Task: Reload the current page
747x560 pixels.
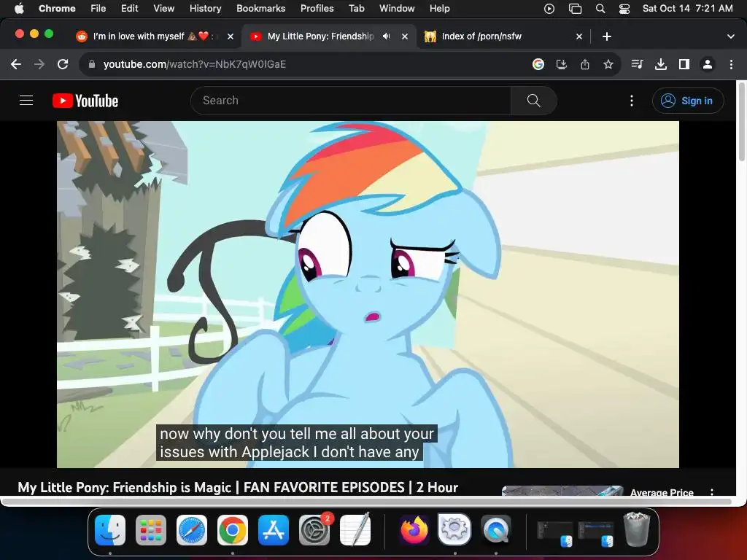Action: [63, 64]
